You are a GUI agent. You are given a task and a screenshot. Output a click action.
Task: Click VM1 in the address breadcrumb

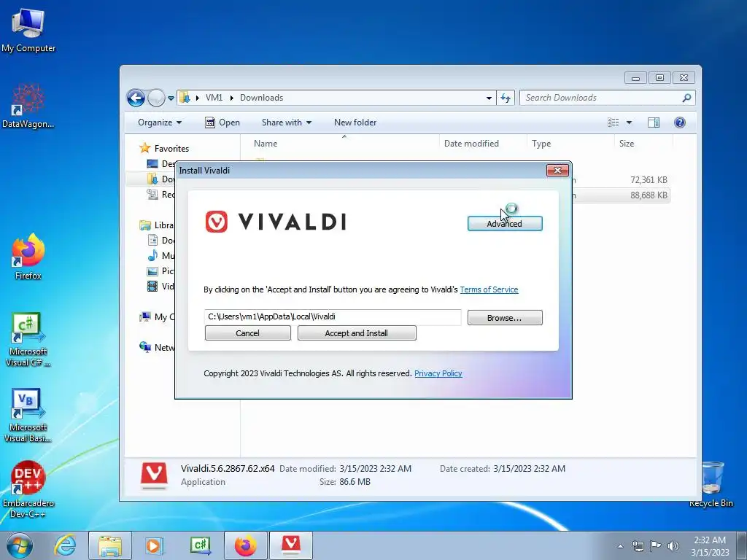[214, 98]
